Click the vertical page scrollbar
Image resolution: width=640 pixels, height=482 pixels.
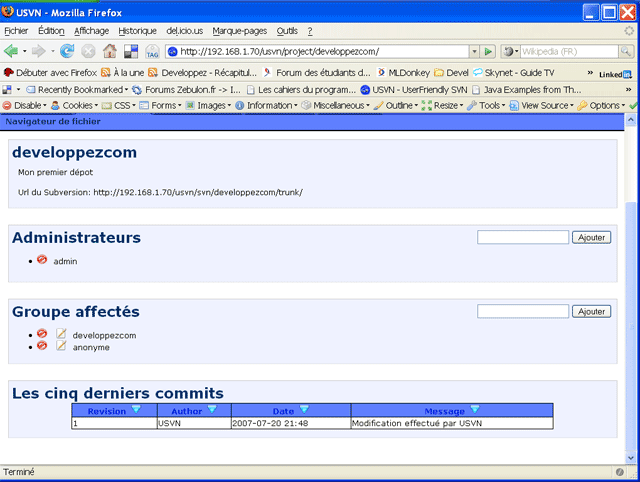point(629,300)
